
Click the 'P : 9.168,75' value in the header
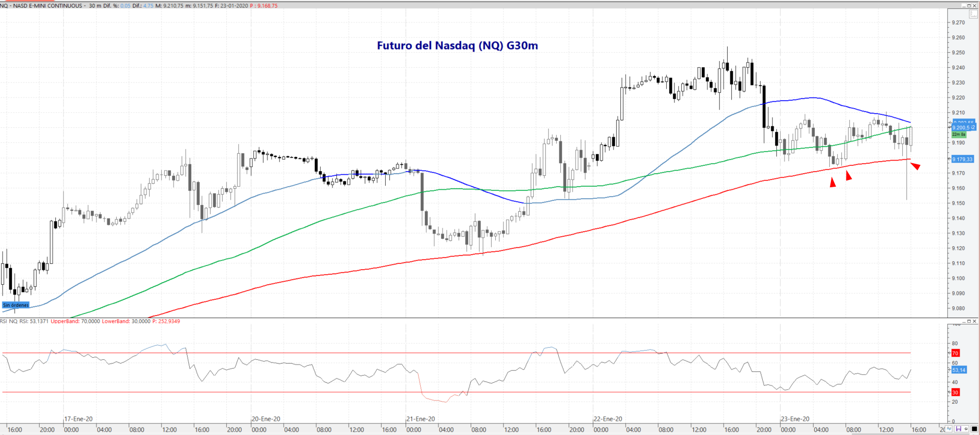pyautogui.click(x=264, y=6)
